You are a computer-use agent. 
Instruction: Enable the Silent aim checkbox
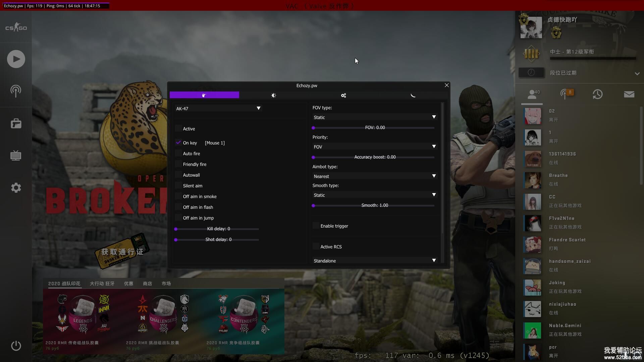(x=178, y=185)
